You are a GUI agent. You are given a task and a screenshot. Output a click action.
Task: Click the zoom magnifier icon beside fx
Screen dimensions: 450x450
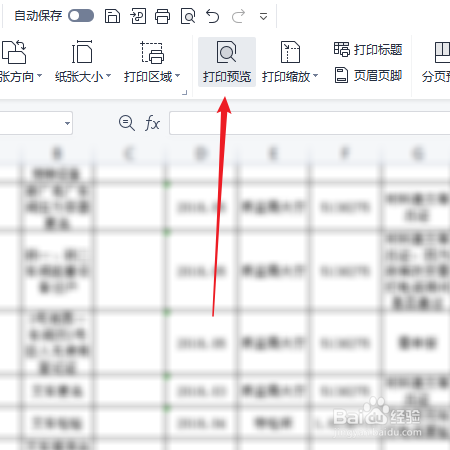(127, 123)
